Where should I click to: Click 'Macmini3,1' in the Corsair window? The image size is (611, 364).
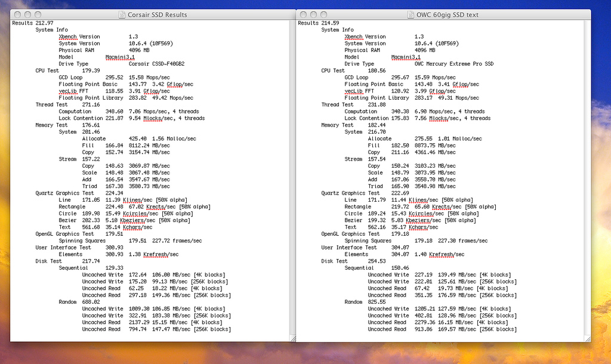(120, 57)
